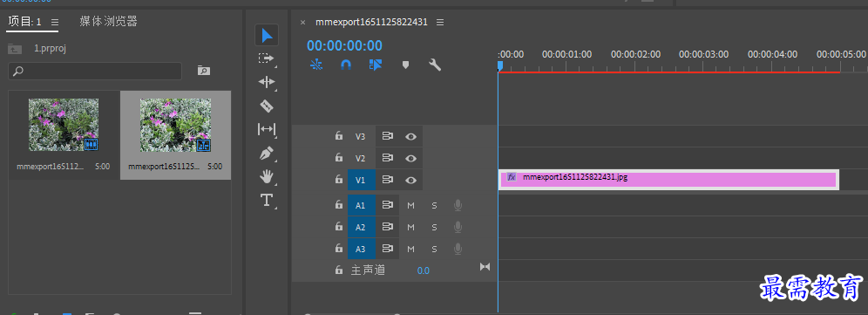Open the 项目 panel menu
The image size is (868, 315).
(x=54, y=22)
